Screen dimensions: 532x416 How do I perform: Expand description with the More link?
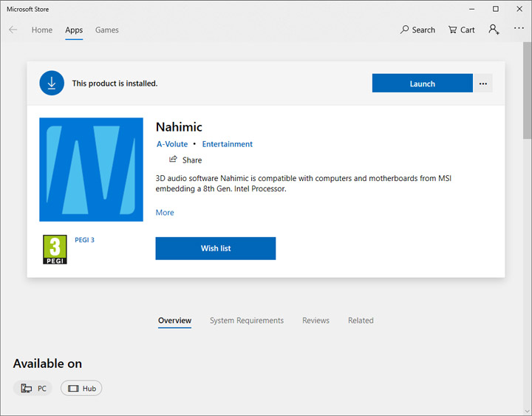click(x=165, y=213)
